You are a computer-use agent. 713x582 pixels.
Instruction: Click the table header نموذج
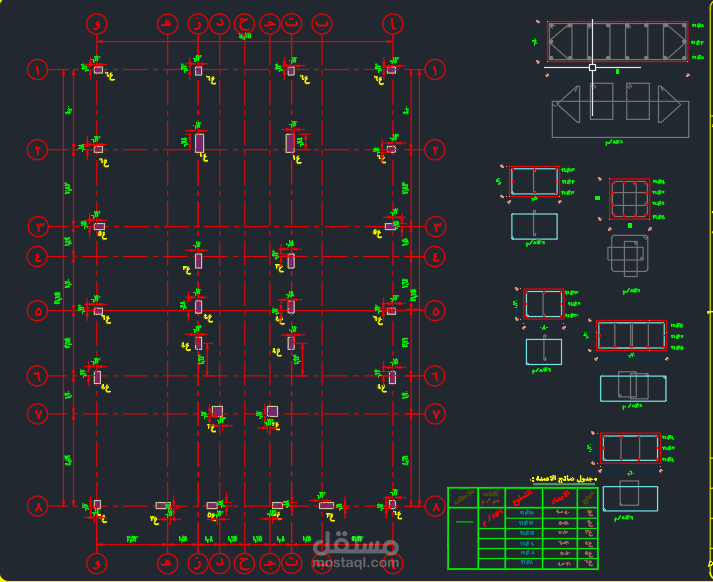(588, 497)
